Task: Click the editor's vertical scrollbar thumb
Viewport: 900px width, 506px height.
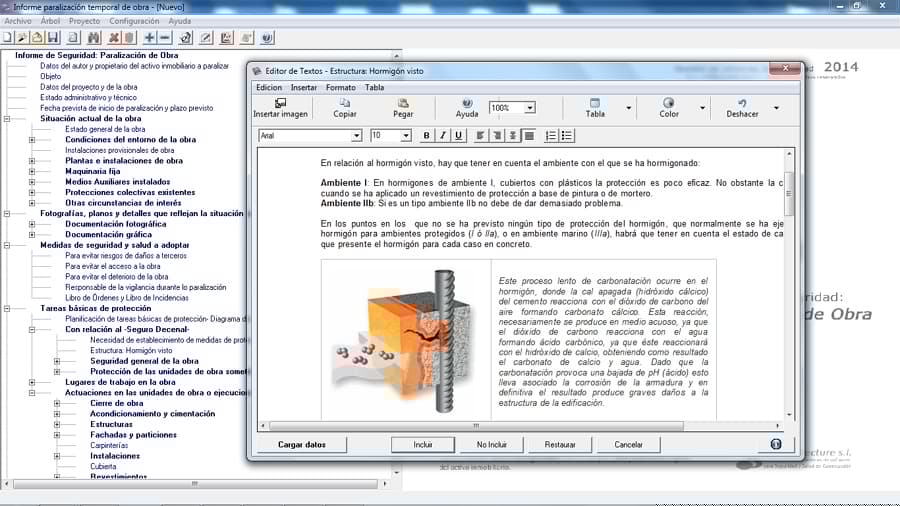Action: click(x=789, y=193)
